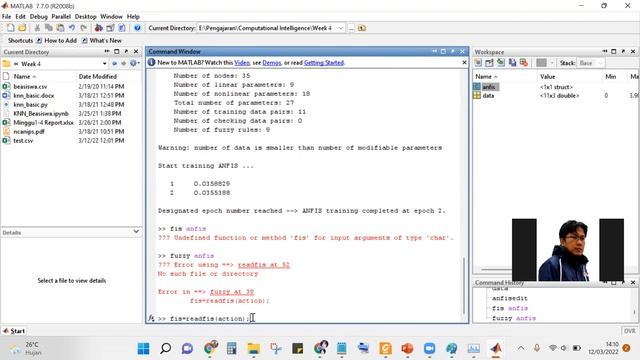Screen dimensions: 640x360
Task: Open Zoom from the taskbar
Action: (429, 349)
